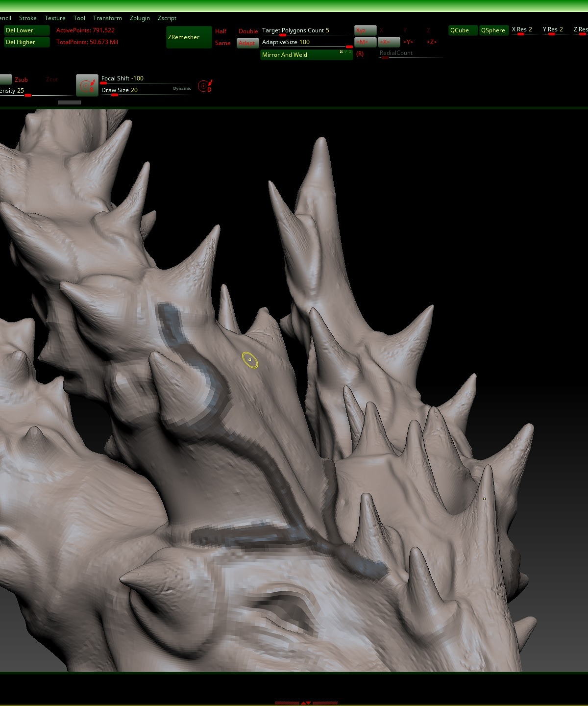
Task: Open the Zplugin menu
Action: [140, 18]
